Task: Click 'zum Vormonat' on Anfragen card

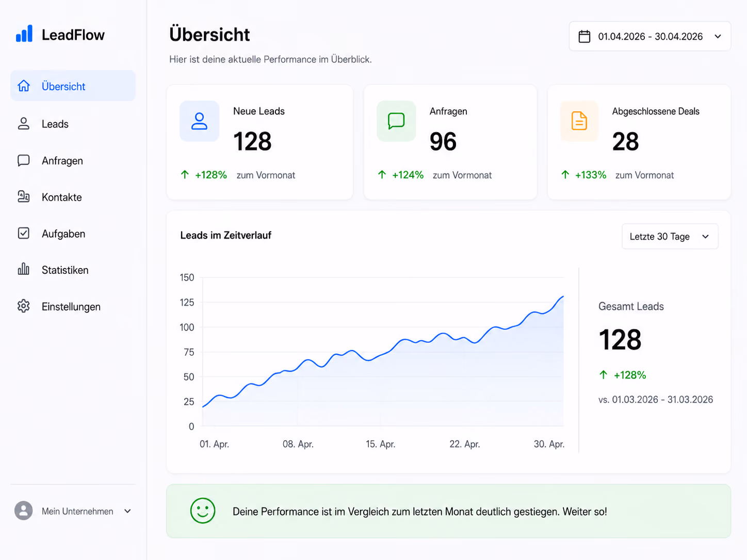Action: point(462,175)
